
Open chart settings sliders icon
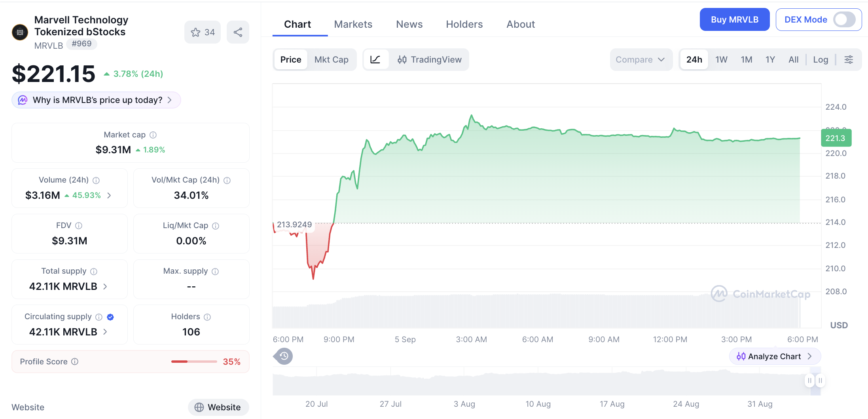(849, 59)
